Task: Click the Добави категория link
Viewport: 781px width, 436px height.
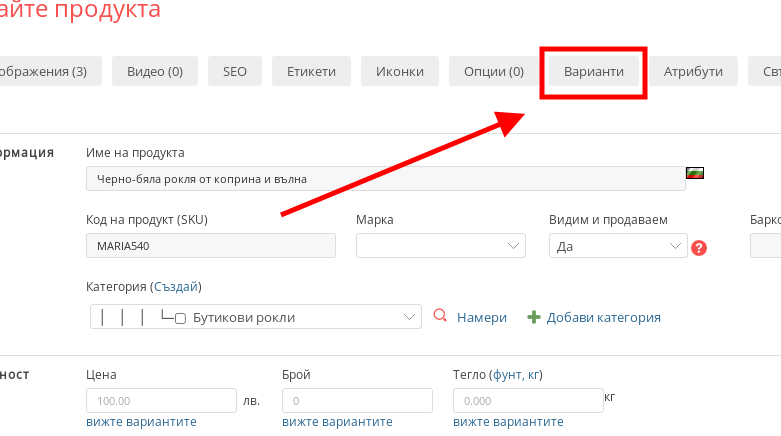Action: [x=604, y=317]
